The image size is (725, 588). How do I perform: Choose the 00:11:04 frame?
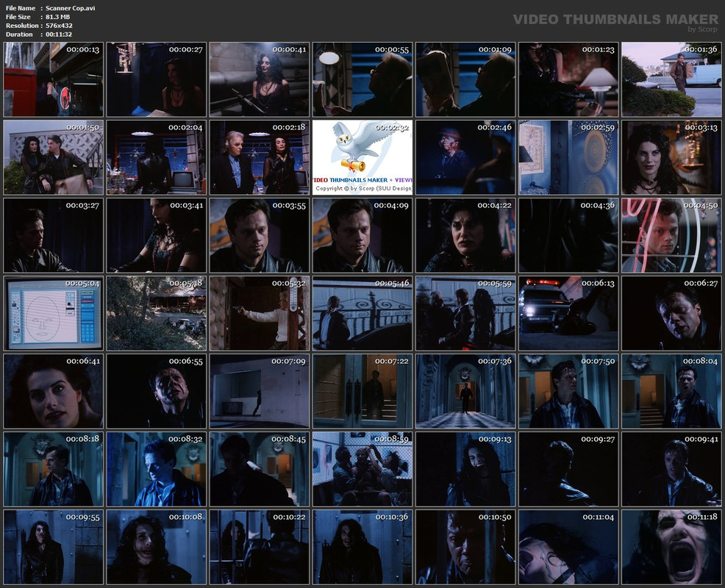568,547
